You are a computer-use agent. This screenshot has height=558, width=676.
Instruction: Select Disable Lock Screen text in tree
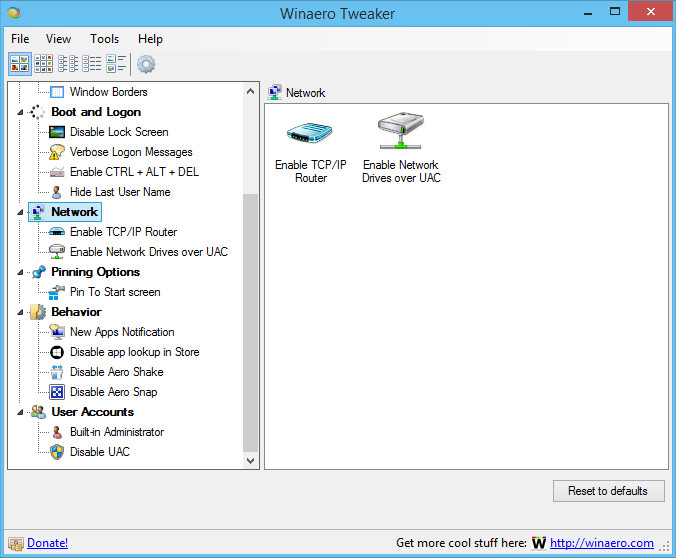(x=119, y=132)
